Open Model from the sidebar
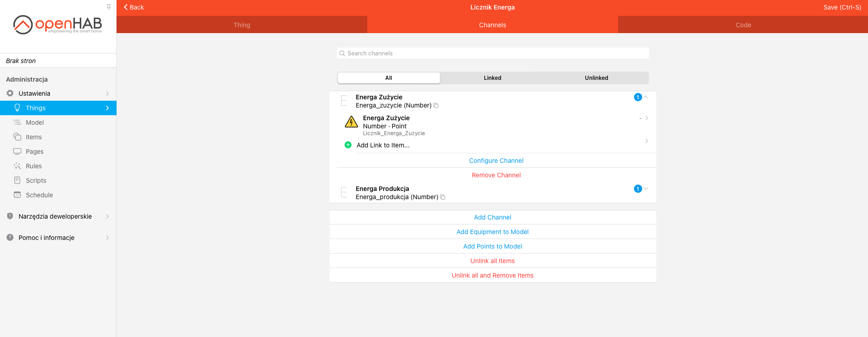The height and width of the screenshot is (337, 868). (x=34, y=122)
